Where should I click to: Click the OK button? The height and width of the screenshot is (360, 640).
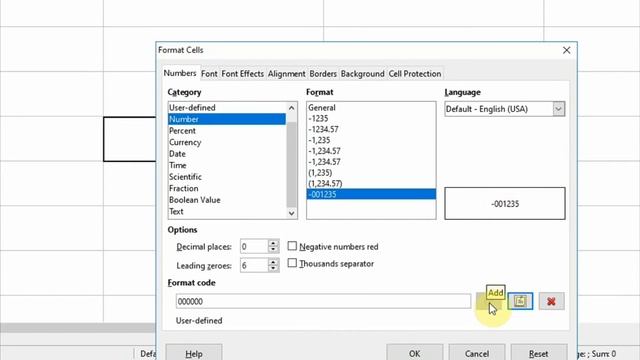coord(415,353)
